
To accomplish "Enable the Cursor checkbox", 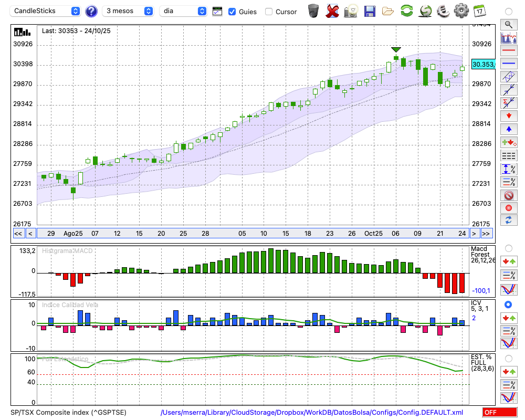I will [x=268, y=12].
